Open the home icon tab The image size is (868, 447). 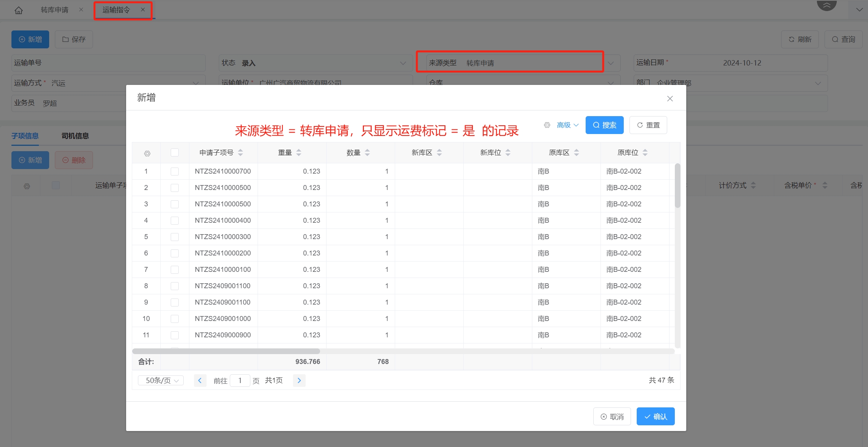pyautogui.click(x=19, y=10)
